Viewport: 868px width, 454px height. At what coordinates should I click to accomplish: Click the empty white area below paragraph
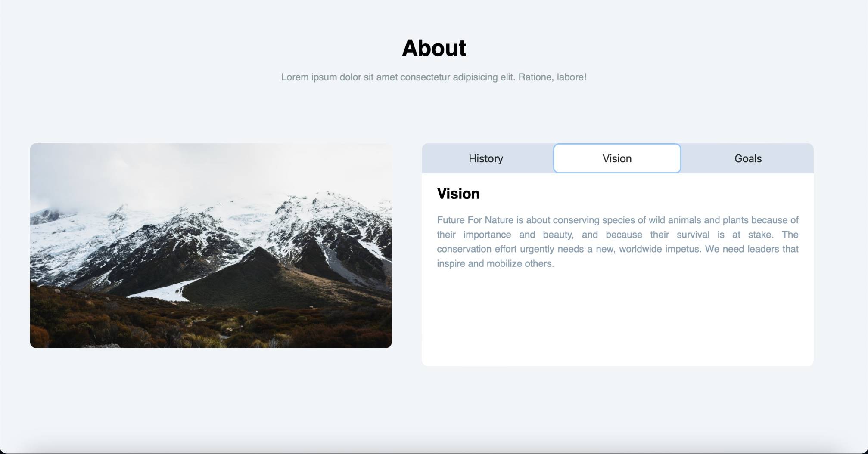click(617, 318)
